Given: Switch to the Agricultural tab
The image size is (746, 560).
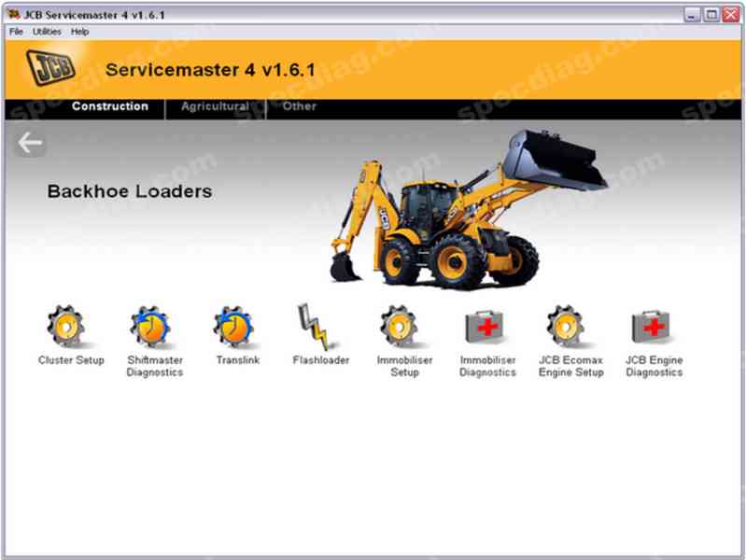Looking at the screenshot, I should 215,106.
